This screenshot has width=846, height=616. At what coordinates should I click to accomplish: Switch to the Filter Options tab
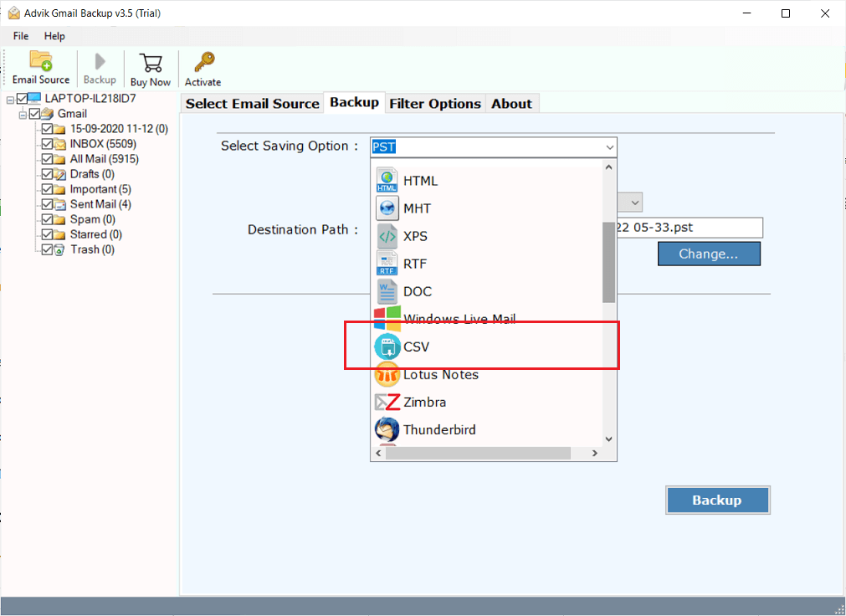(x=435, y=104)
